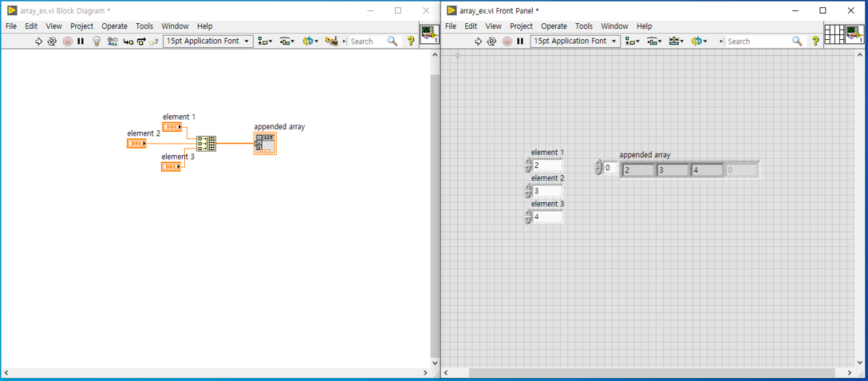Click Search field in Front Panel toolbar
Viewport: 868px width, 381px height.
tap(759, 41)
